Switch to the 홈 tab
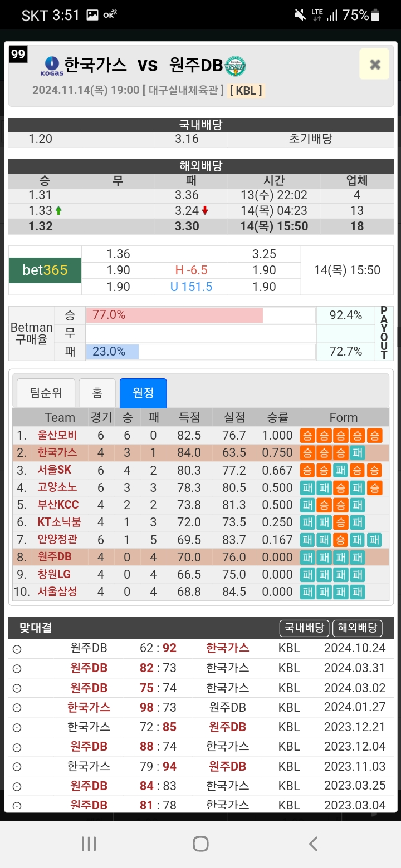 [x=97, y=393]
